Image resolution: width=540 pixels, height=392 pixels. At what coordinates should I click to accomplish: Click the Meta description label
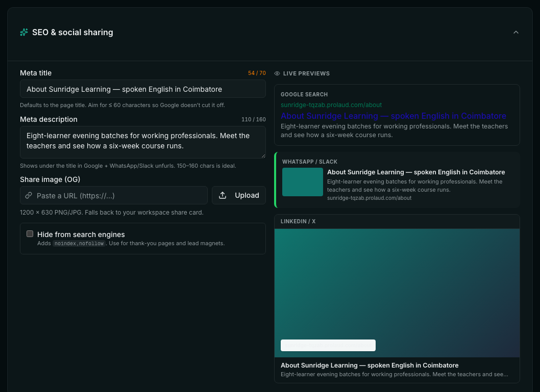48,119
